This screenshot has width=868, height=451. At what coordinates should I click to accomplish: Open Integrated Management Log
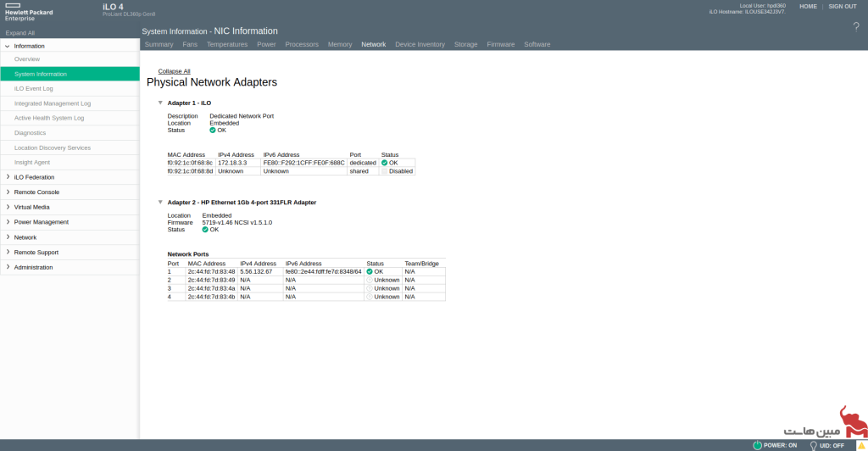click(53, 103)
